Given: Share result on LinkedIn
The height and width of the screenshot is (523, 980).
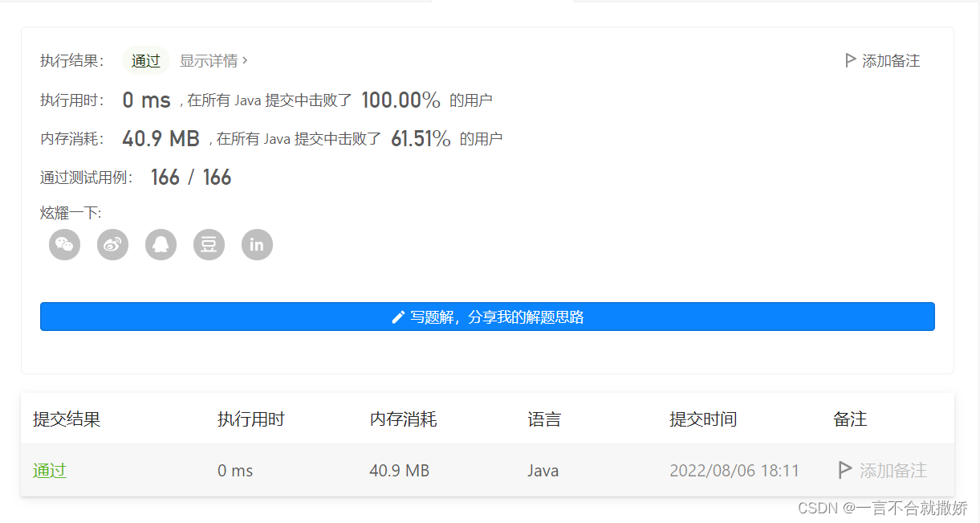Looking at the screenshot, I should [257, 244].
